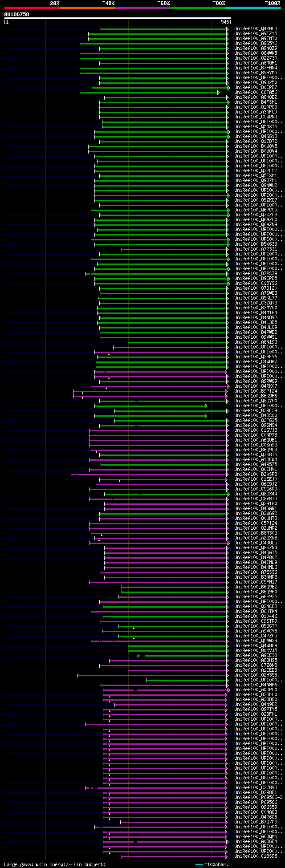Open hit UniRef100_B7FMN4

[256, 68]
